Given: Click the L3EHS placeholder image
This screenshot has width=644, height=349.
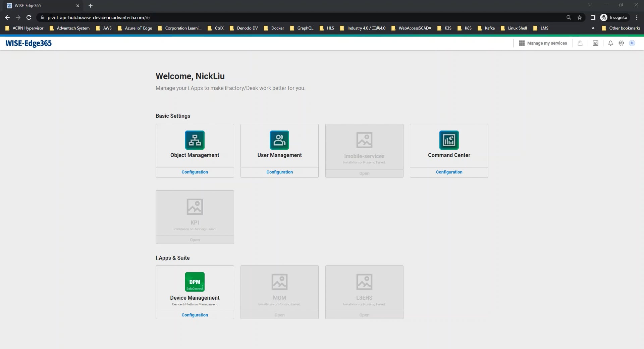Looking at the screenshot, I should point(364,282).
